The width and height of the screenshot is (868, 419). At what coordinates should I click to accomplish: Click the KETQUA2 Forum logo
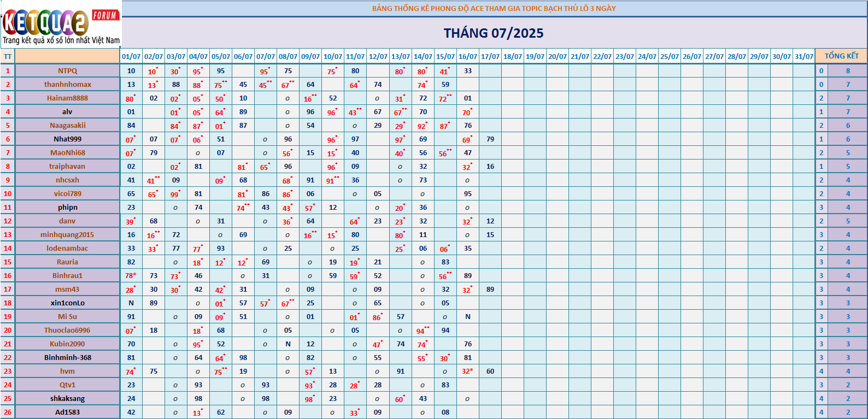click(61, 25)
